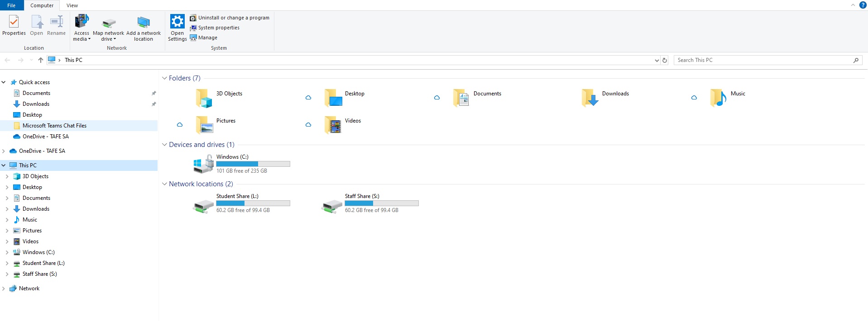Click the Search This PC field
868x321 pixels.
click(763, 60)
